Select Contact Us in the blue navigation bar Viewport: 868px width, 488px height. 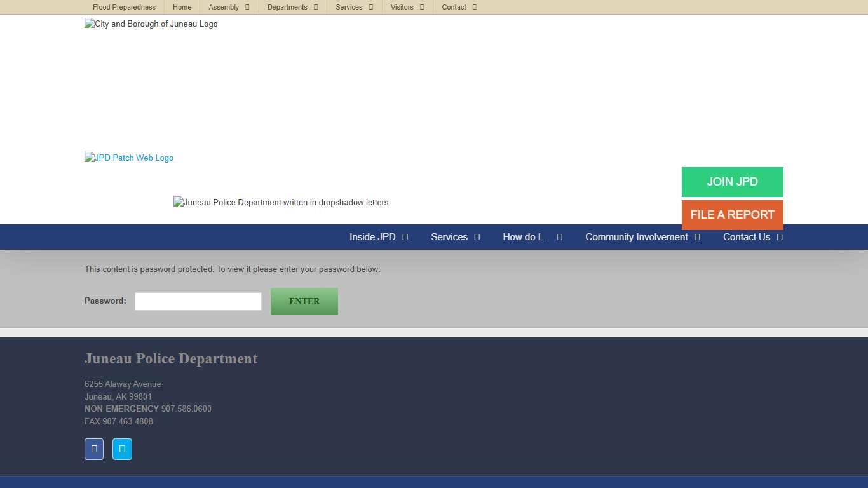tap(752, 237)
